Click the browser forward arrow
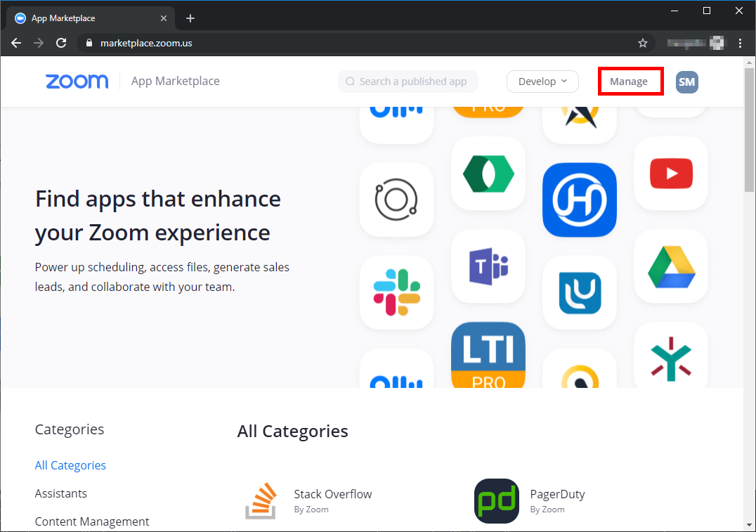Screen dimensions: 756x532 click(39, 43)
